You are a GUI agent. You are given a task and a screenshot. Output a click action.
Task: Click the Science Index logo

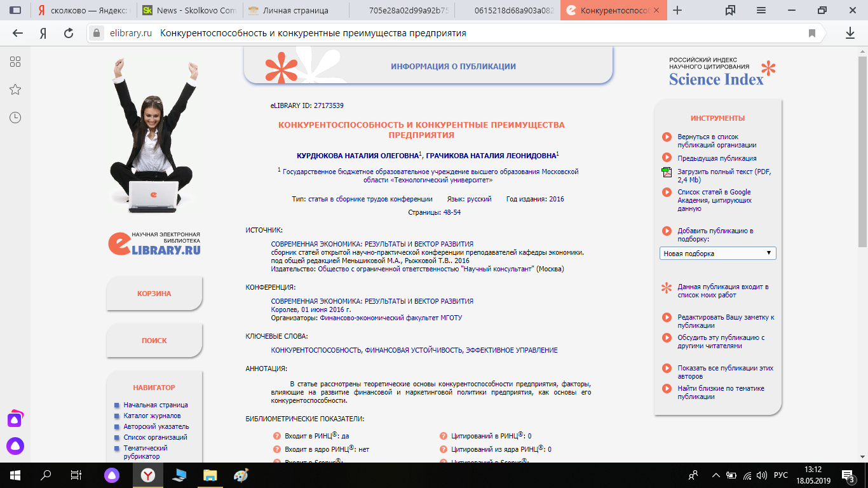click(x=722, y=72)
